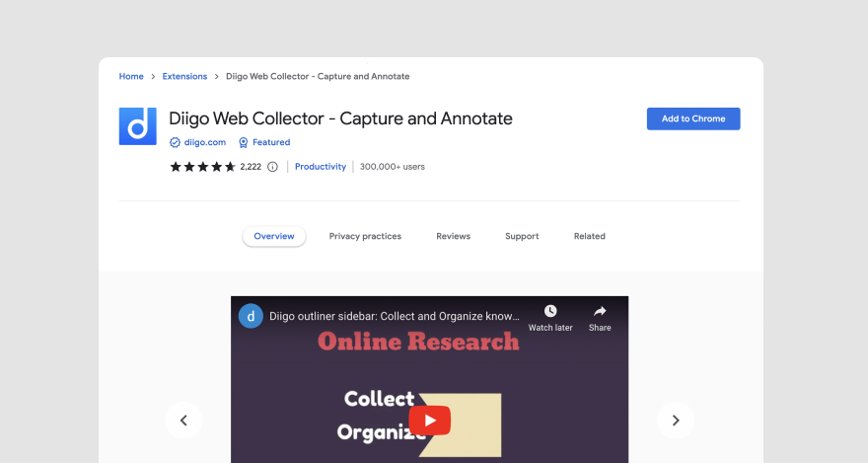The height and width of the screenshot is (463, 868).
Task: Play the YouTube video
Action: 430,421
